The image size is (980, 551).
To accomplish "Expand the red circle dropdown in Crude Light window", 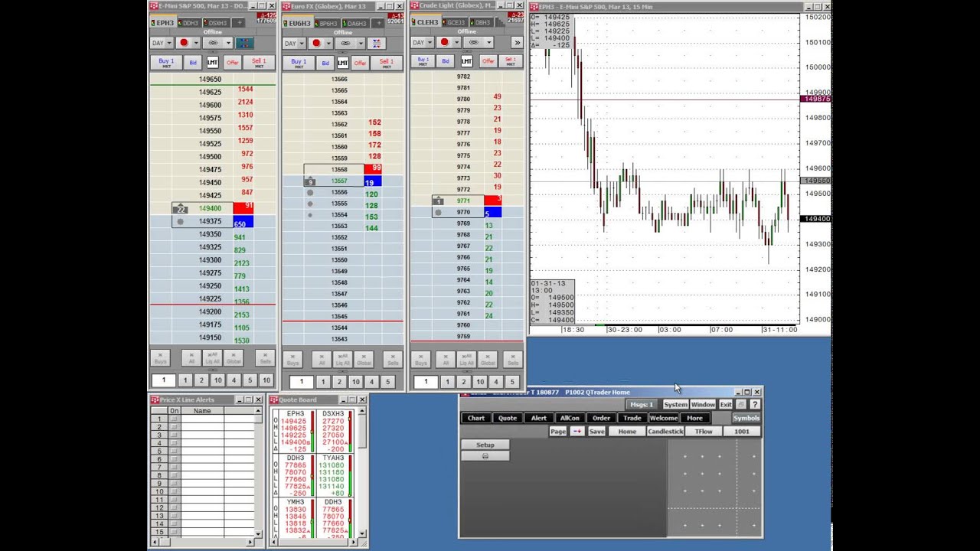I will click(x=456, y=43).
